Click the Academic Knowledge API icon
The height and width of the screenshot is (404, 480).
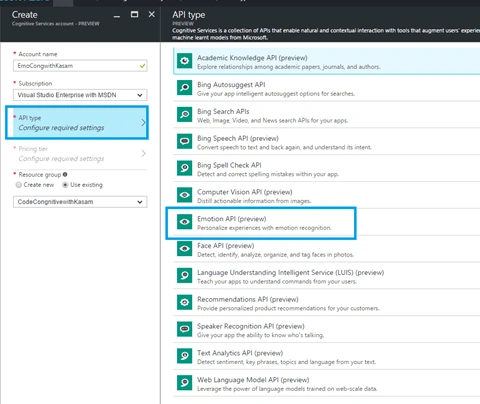[x=184, y=61]
